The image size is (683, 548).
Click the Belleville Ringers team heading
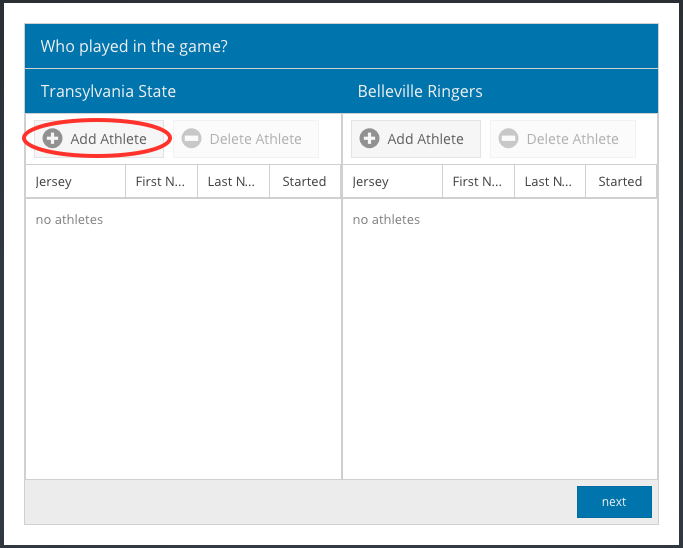click(420, 91)
